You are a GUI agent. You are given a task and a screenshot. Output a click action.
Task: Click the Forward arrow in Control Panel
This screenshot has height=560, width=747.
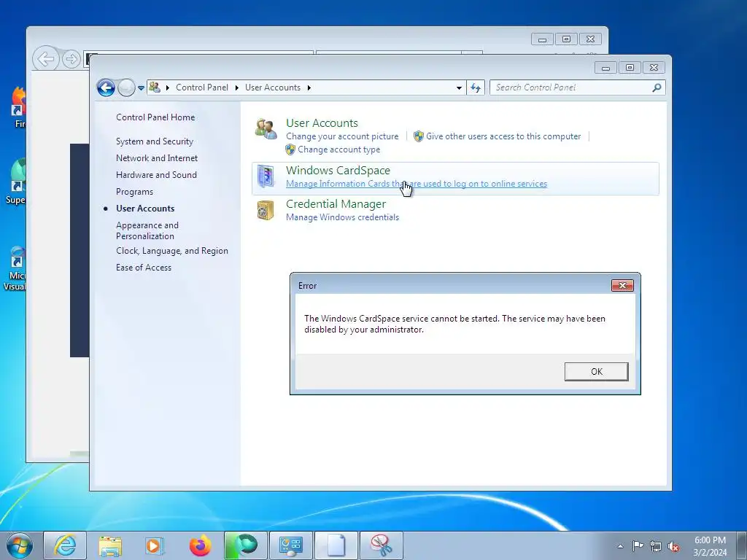(126, 87)
